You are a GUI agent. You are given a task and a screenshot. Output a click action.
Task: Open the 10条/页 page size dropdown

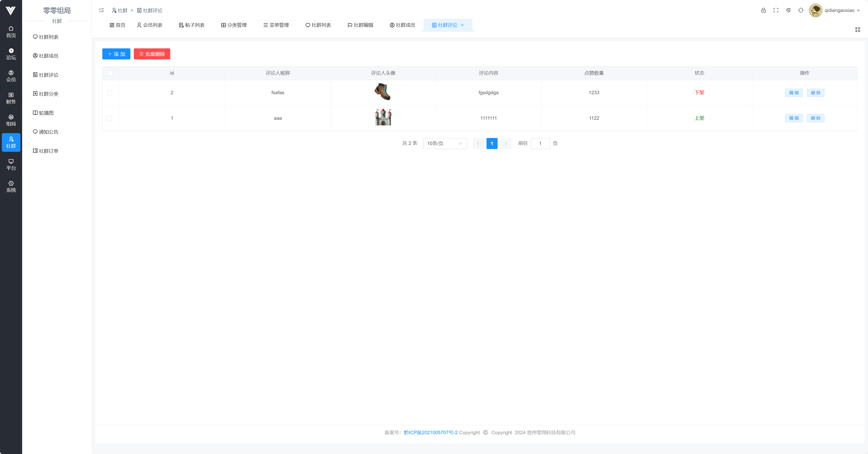[x=444, y=144]
